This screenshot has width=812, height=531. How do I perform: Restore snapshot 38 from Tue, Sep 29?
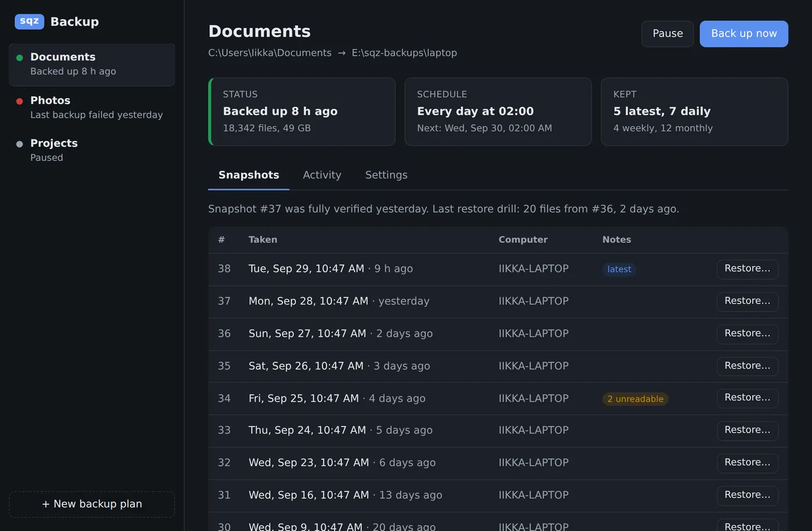[x=748, y=269]
